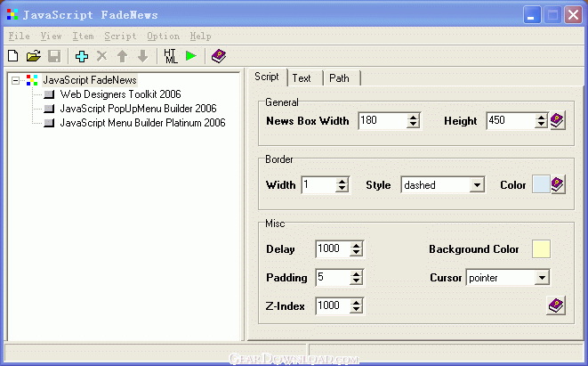
Task: Pick the Background Color swatch
Action: coord(541,248)
